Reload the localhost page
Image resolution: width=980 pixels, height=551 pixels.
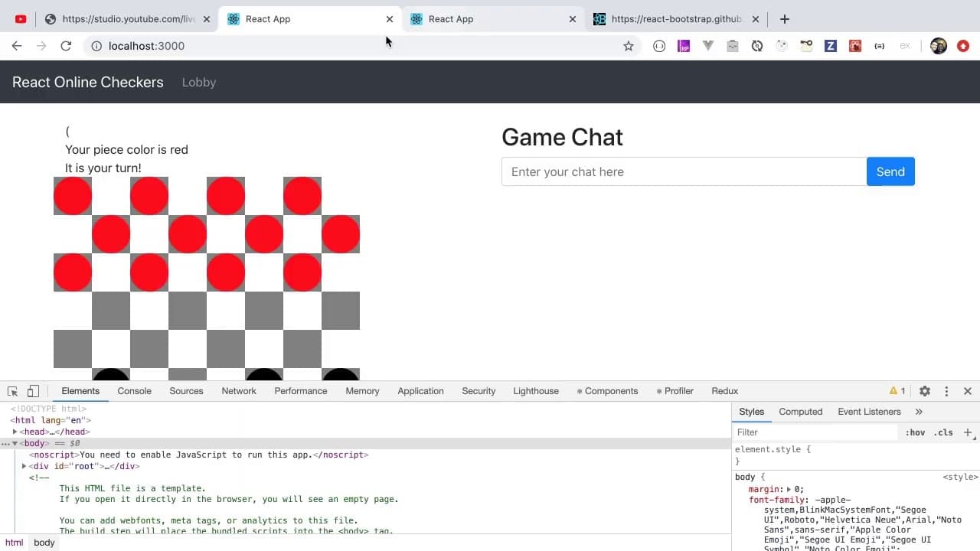tap(66, 46)
